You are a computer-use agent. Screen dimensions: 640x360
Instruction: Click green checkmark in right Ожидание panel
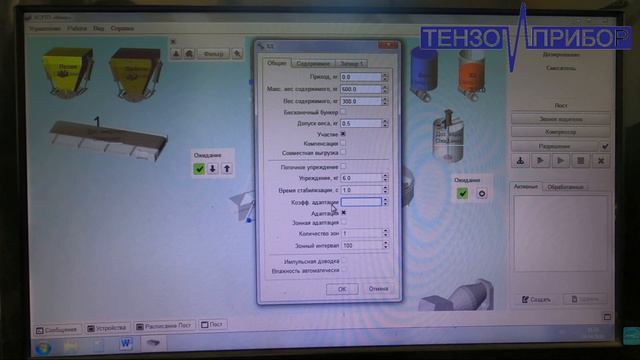462,193
